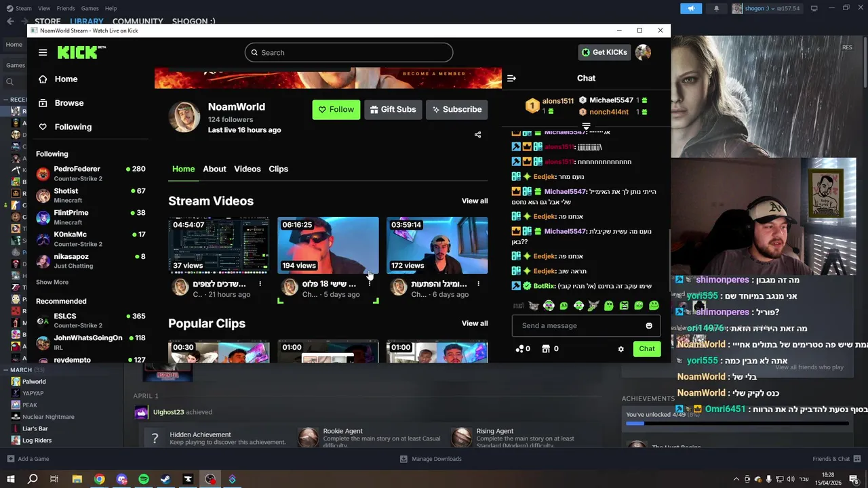Open chat settings gear

pyautogui.click(x=620, y=349)
